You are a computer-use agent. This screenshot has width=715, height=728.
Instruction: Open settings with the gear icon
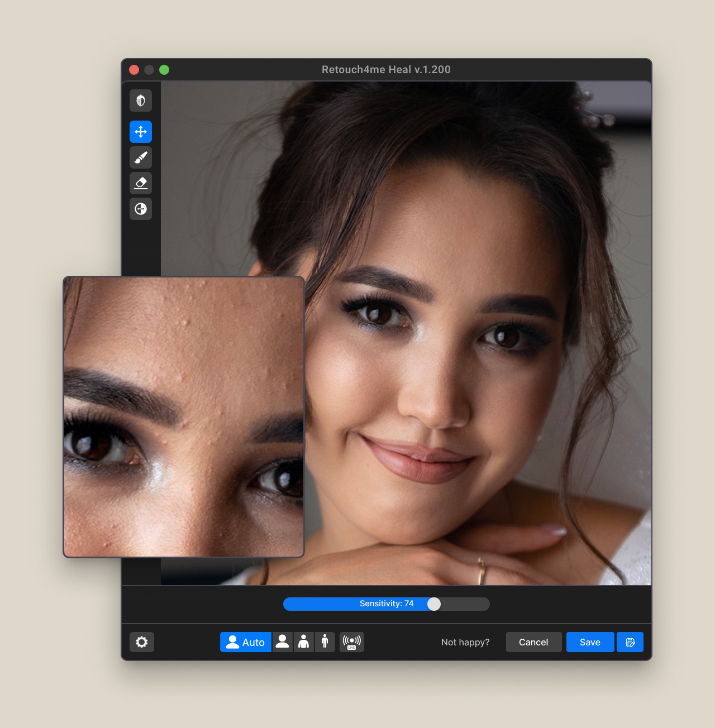pyautogui.click(x=142, y=642)
